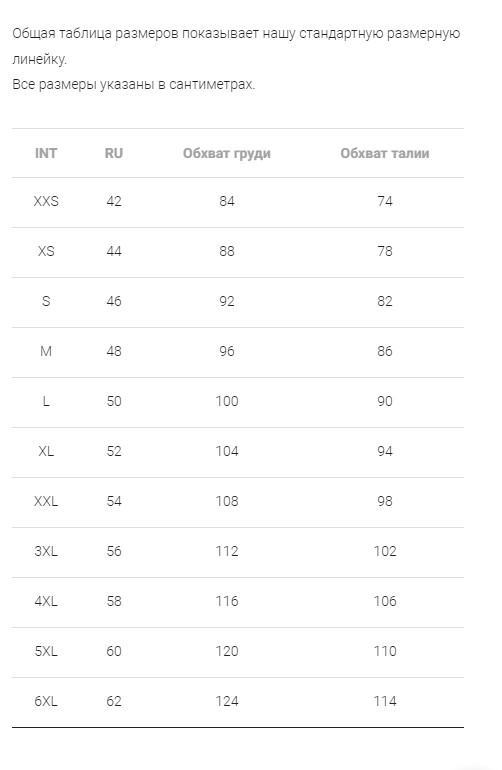The image size is (502, 770).
Task: Select the M size label
Action: point(46,351)
